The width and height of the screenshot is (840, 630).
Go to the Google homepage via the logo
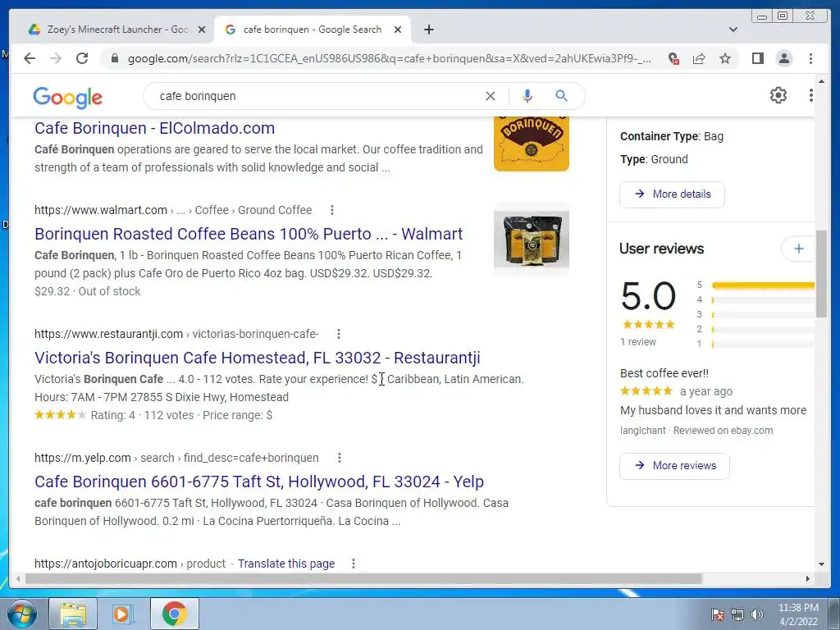point(67,98)
